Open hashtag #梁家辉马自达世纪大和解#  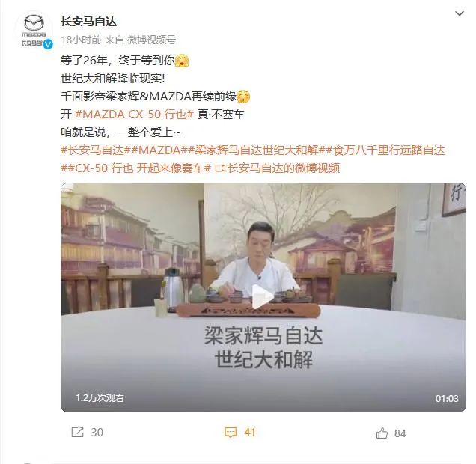pyautogui.click(x=256, y=150)
